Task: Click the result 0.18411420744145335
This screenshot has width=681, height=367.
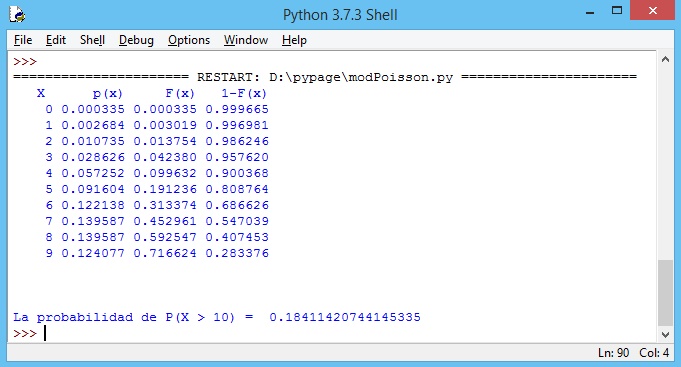Action: click(345, 317)
